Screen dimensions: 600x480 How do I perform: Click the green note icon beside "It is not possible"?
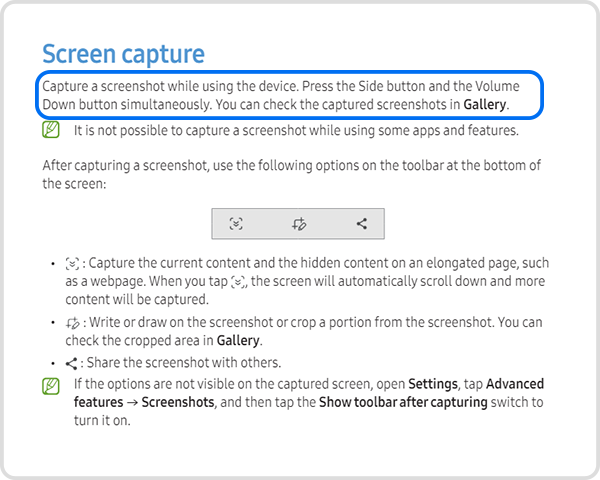[51, 130]
